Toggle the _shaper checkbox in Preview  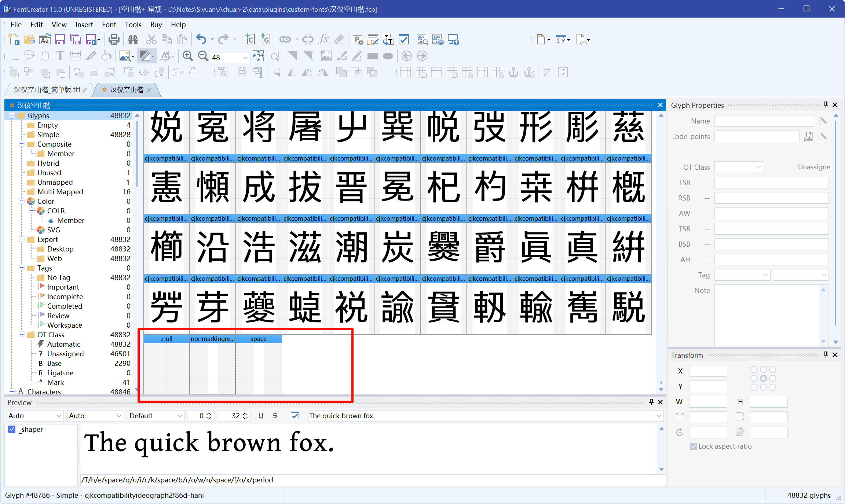[x=12, y=429]
